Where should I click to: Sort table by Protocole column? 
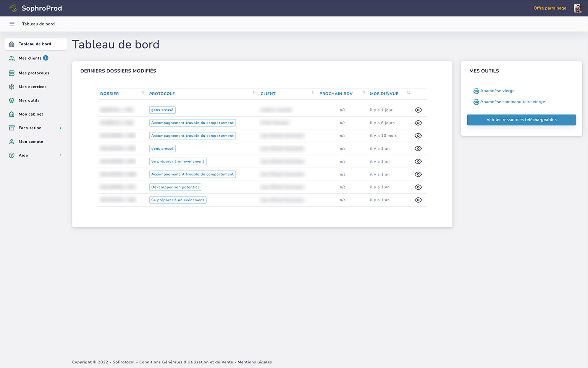(254, 93)
